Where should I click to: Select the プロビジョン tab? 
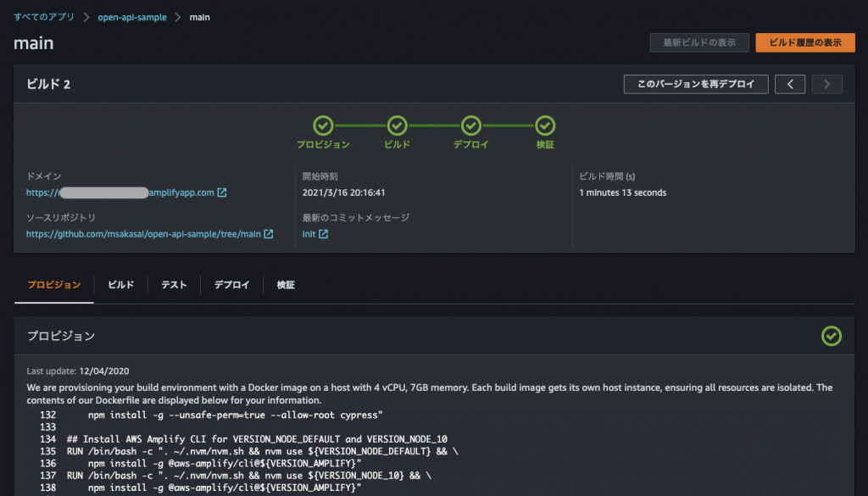(53, 285)
